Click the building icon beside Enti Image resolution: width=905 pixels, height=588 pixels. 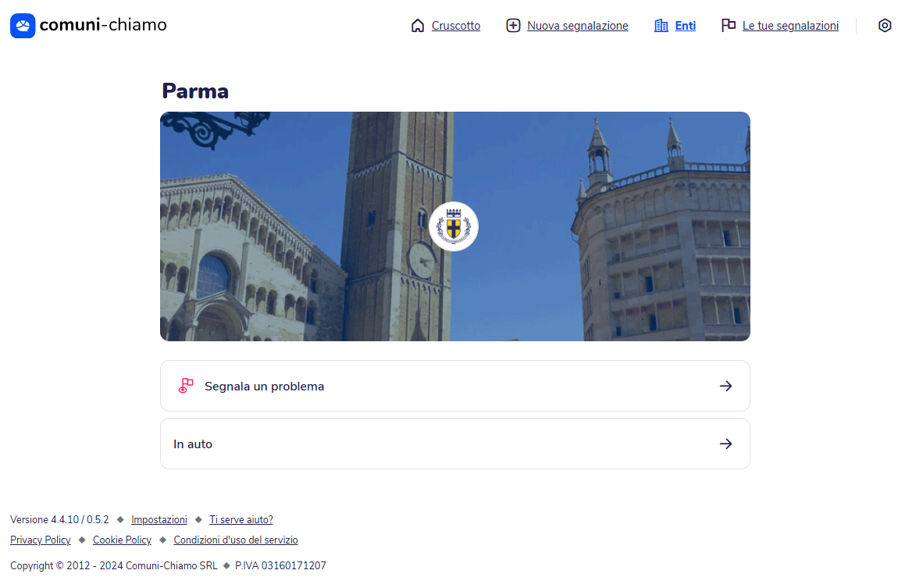(661, 26)
